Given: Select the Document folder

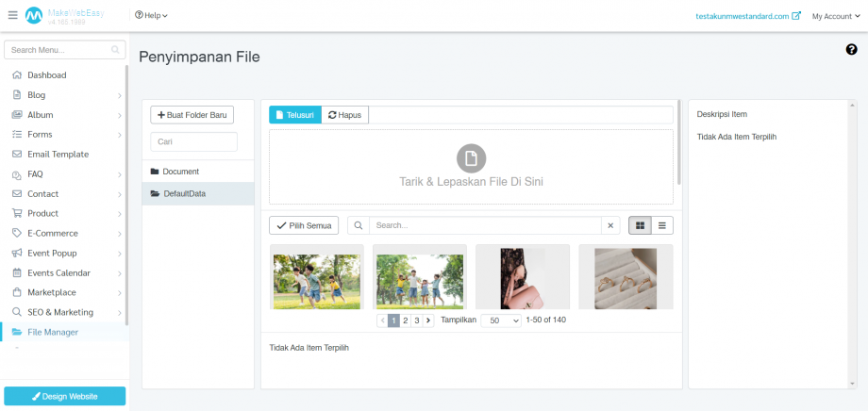Looking at the screenshot, I should coord(180,172).
